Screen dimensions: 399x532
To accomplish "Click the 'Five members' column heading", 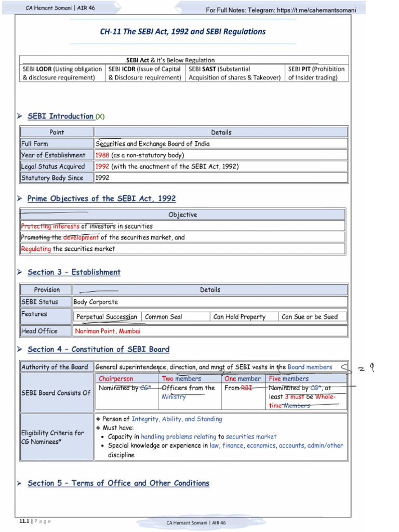I will (x=289, y=378).
